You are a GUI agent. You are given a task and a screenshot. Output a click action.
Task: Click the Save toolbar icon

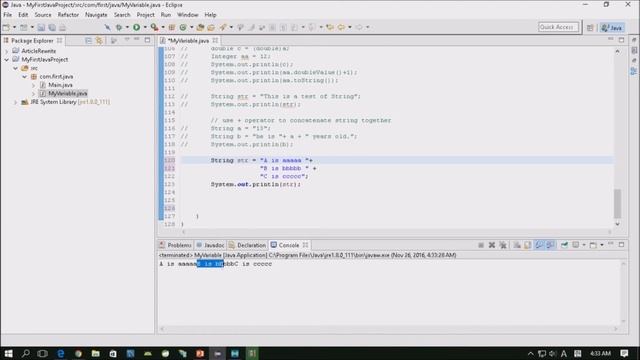coord(41,27)
